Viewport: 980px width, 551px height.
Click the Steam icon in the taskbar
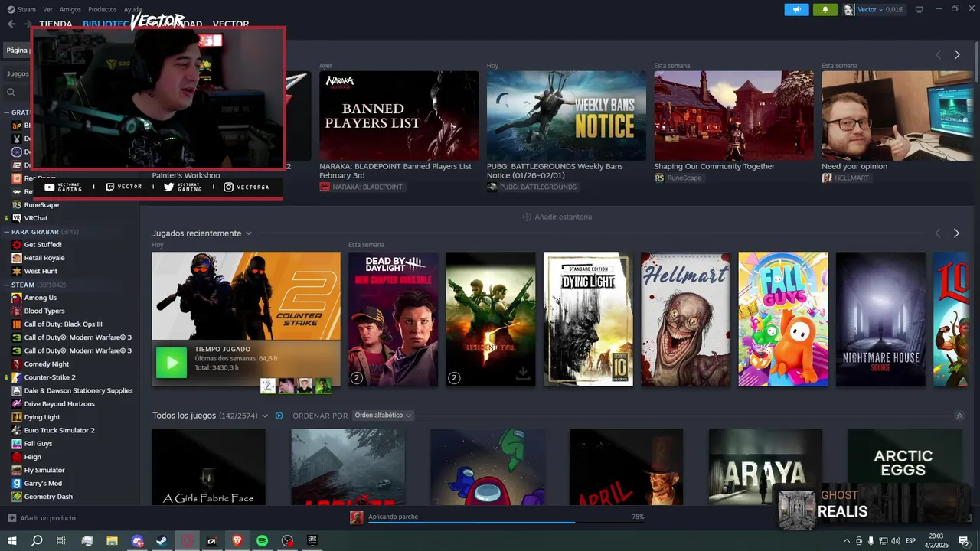click(x=162, y=541)
